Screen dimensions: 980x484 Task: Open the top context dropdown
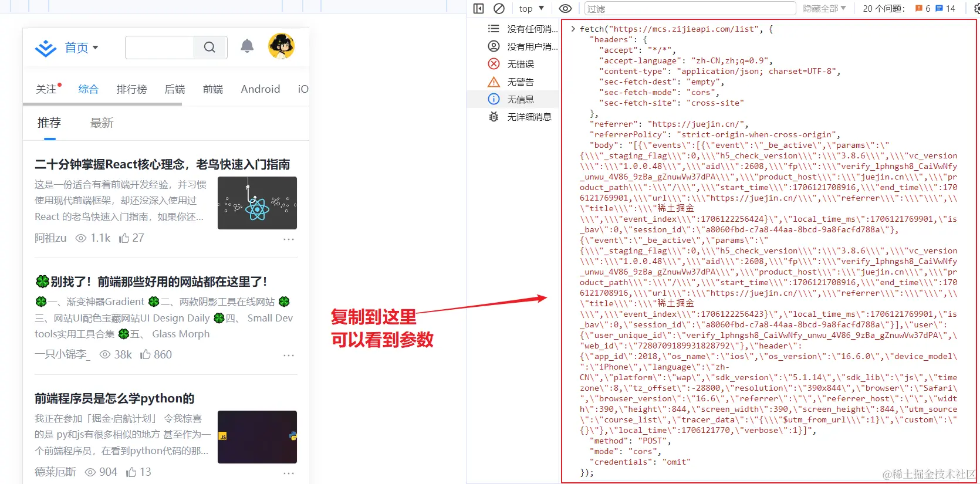(x=532, y=8)
